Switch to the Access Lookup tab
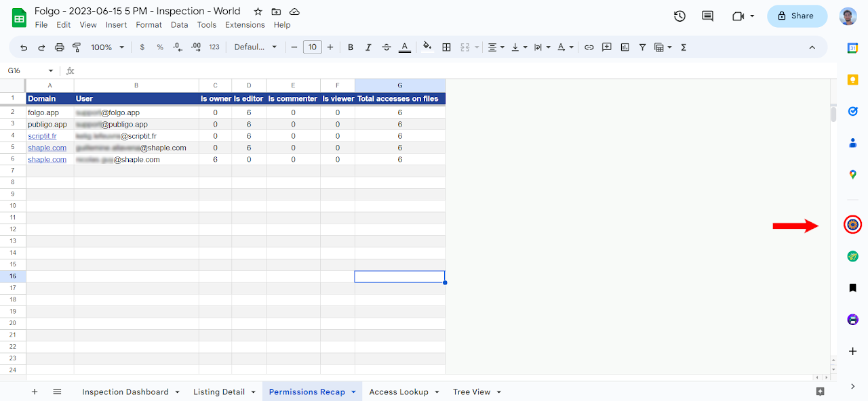 coord(403,392)
